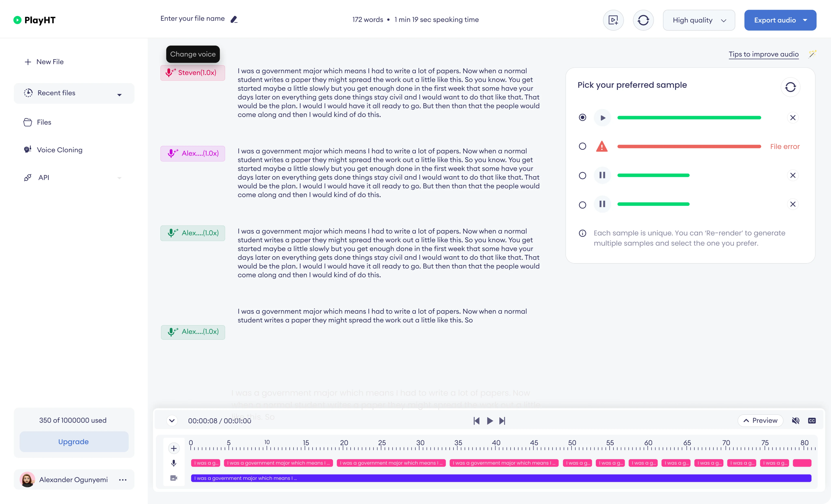Seek within the fourth sample's progress bar
831x504 pixels.
653,204
